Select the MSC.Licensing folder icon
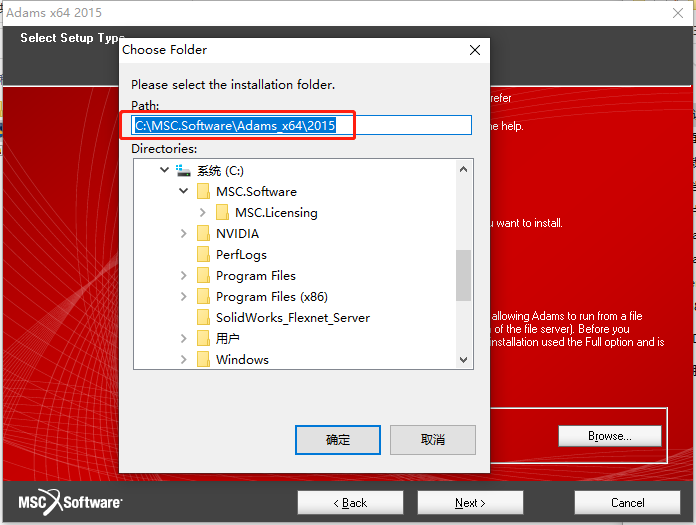 click(222, 212)
